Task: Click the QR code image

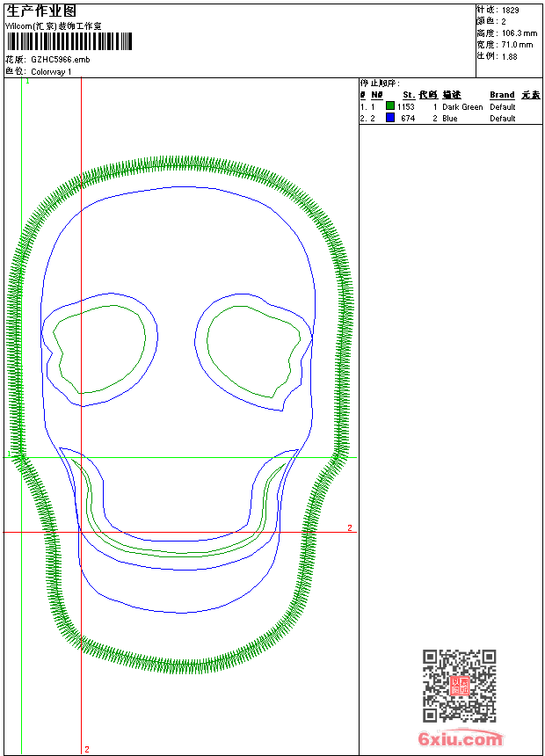Action: pyautogui.click(x=459, y=686)
